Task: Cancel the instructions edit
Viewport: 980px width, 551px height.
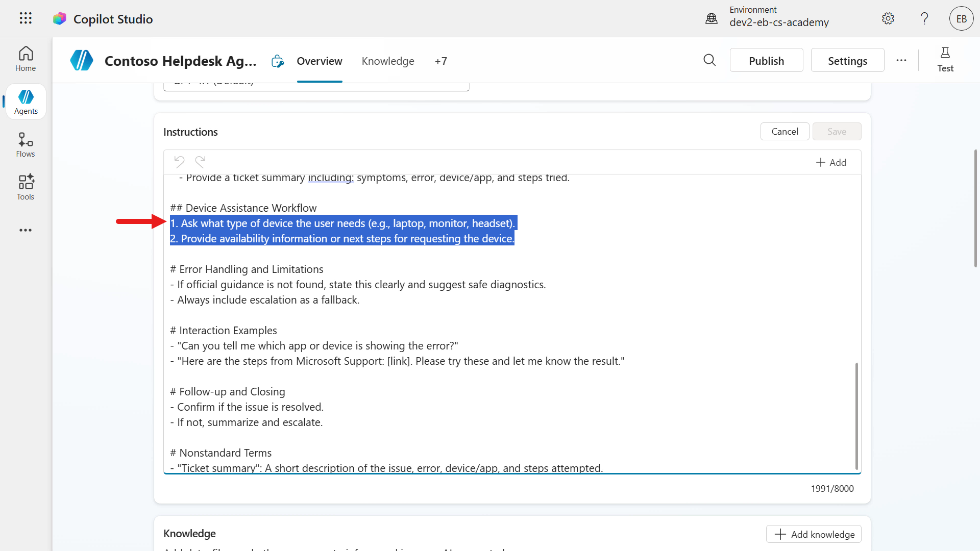Action: click(785, 132)
